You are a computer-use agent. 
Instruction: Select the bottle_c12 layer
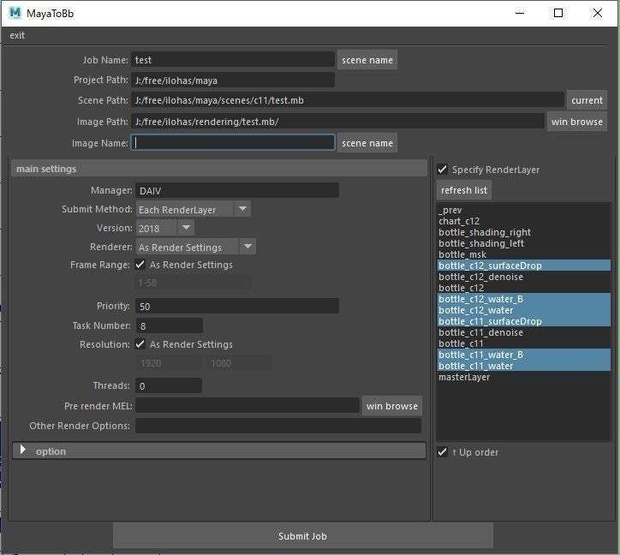pyautogui.click(x=524, y=288)
